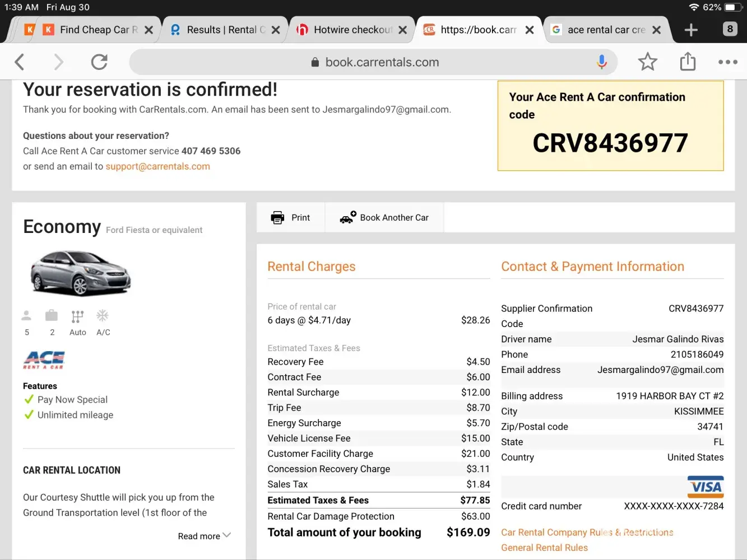
Task: Tap the Pay Now Special checkmark icon
Action: tap(29, 399)
